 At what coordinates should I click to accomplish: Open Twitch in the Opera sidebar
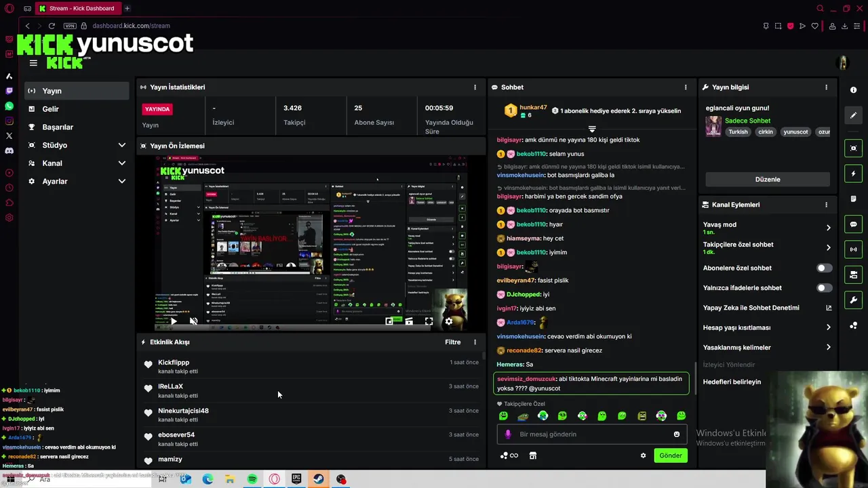(9, 91)
